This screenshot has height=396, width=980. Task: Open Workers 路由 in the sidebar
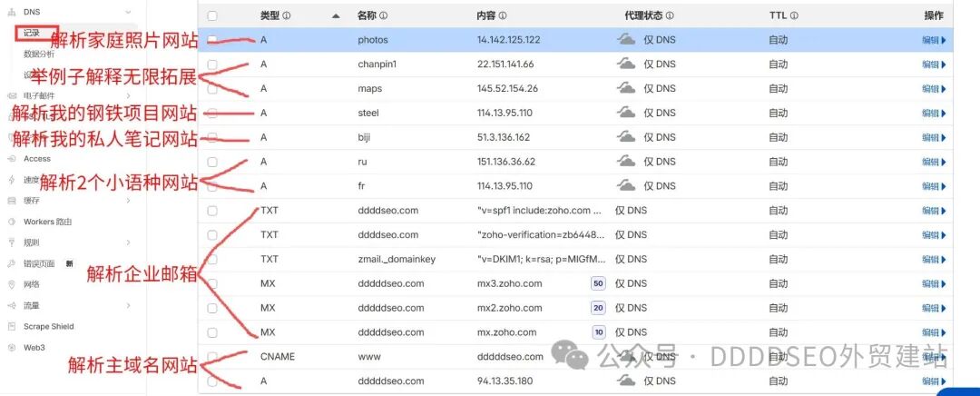[47, 222]
